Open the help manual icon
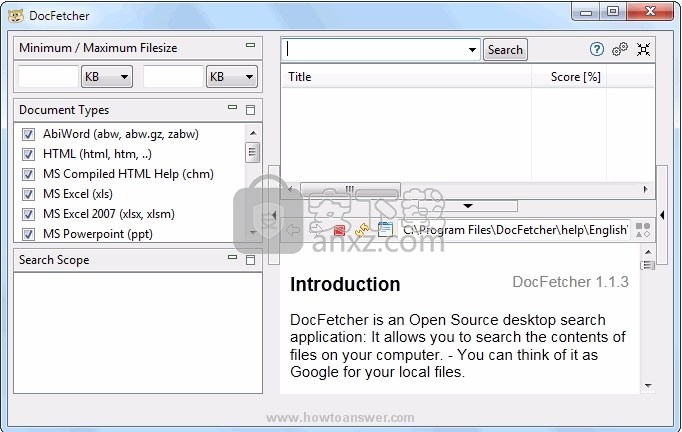 point(597,49)
